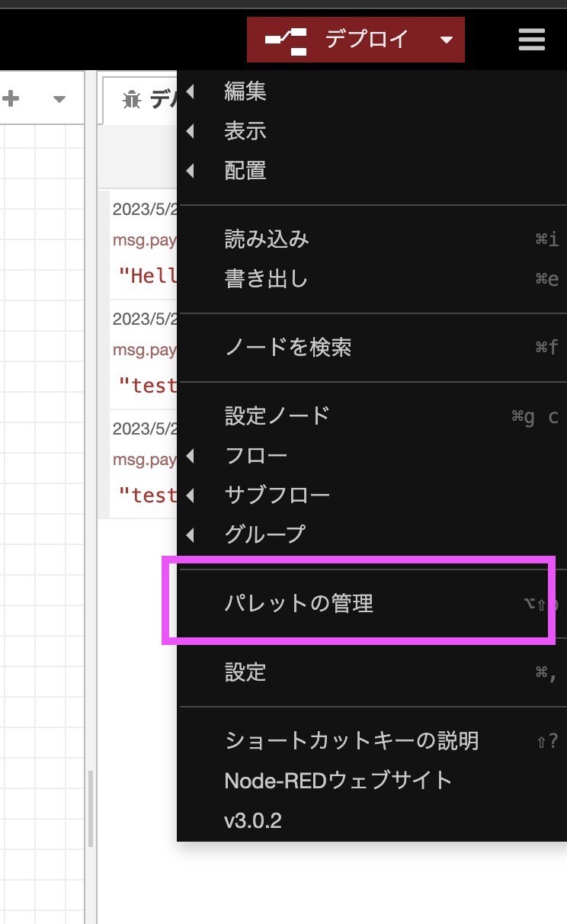Choose 書き出し export menu item
The image size is (567, 924).
[x=372, y=278]
